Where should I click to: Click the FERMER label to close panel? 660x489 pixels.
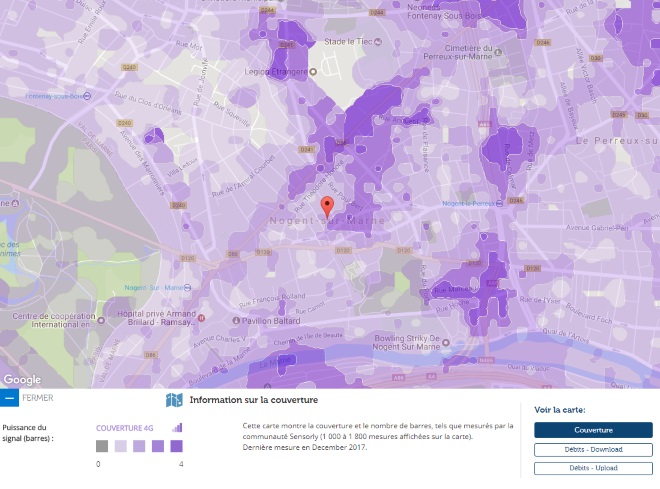click(37, 398)
